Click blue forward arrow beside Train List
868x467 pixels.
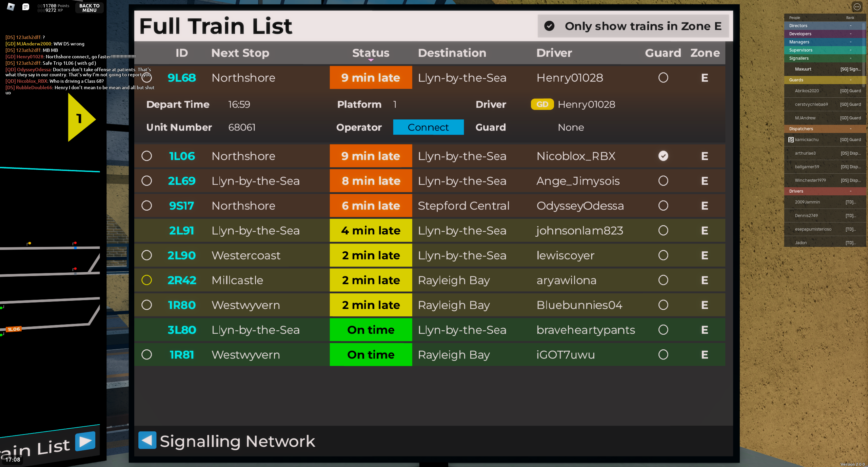85,441
